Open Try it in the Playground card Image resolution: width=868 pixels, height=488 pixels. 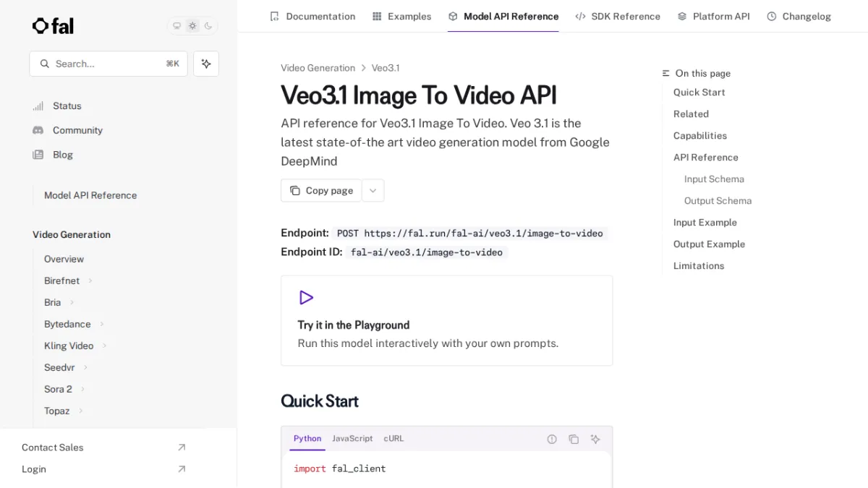tap(446, 320)
